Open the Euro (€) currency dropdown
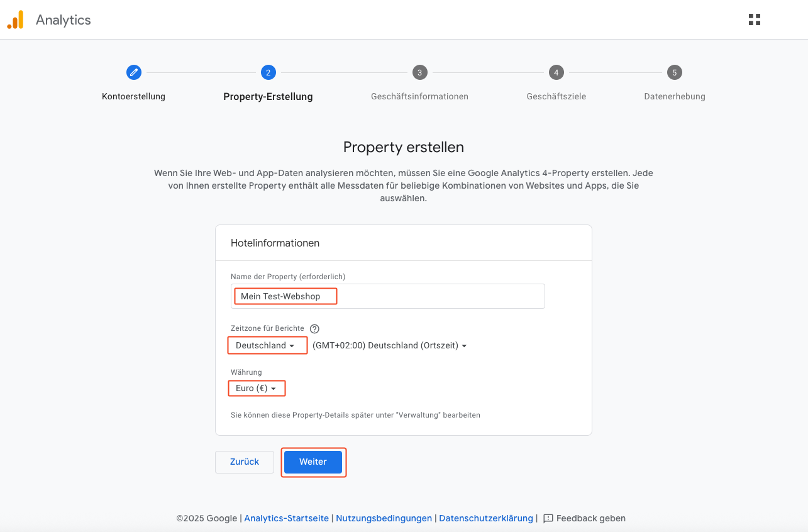 point(257,388)
